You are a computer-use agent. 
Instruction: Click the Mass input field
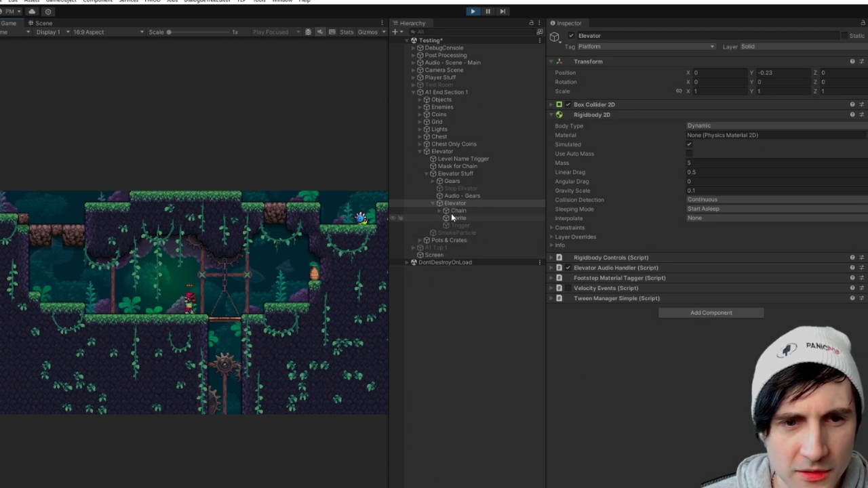pyautogui.click(x=776, y=163)
